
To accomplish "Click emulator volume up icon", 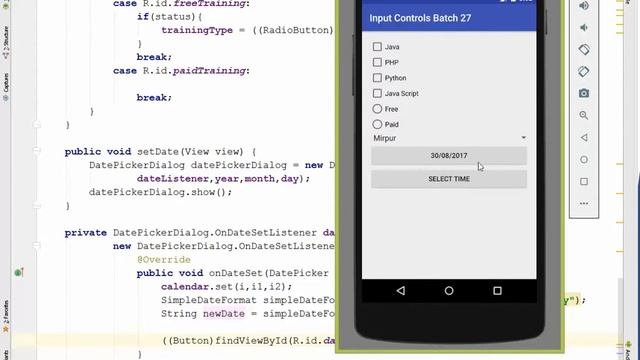I will (x=584, y=6).
